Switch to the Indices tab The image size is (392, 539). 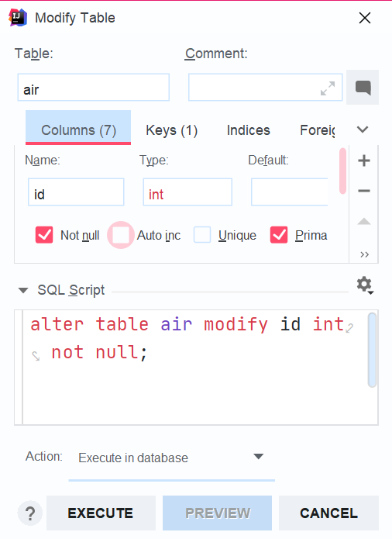coord(249,130)
